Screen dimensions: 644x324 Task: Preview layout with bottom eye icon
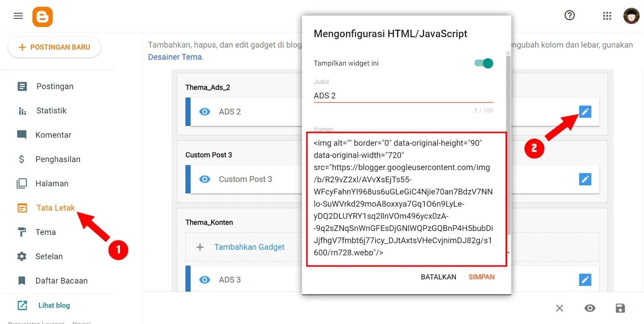coord(590,308)
